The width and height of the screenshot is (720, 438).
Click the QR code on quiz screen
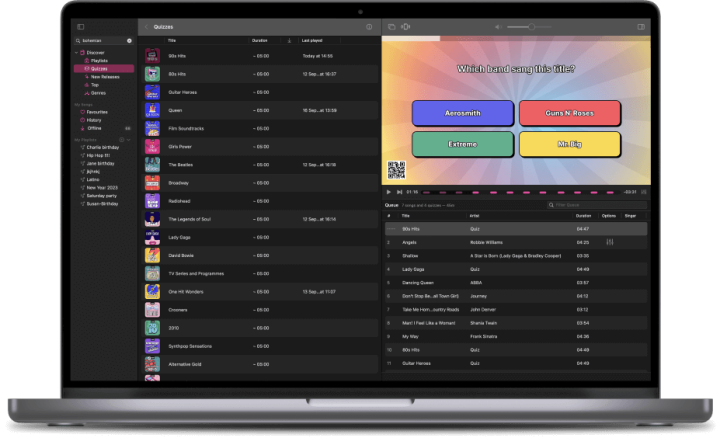[x=396, y=170]
